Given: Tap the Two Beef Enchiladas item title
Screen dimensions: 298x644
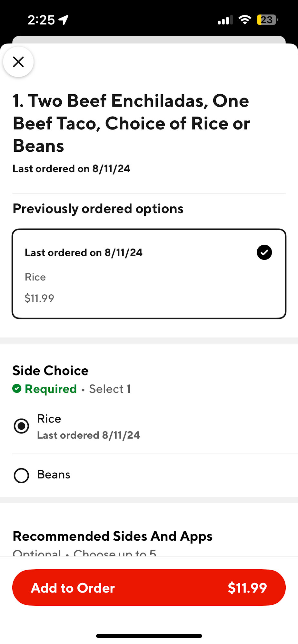Looking at the screenshot, I should (x=131, y=123).
